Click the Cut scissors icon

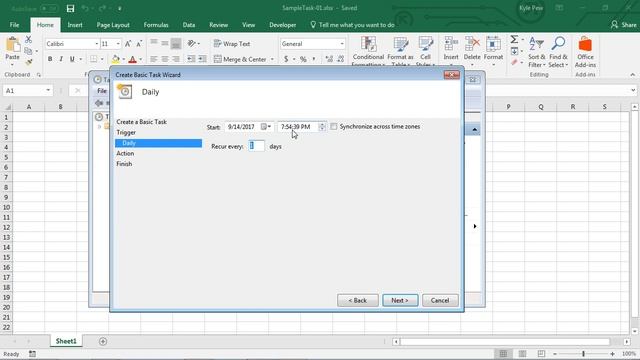pos(28,39)
